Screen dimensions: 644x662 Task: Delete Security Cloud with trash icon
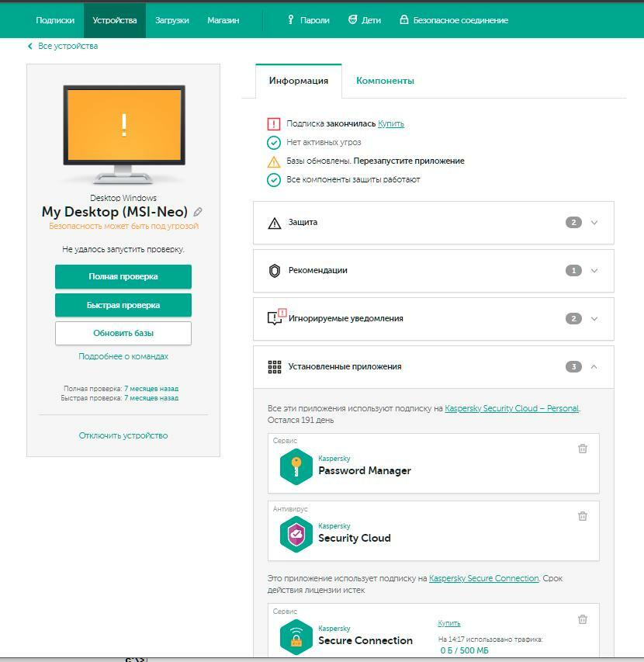(583, 516)
